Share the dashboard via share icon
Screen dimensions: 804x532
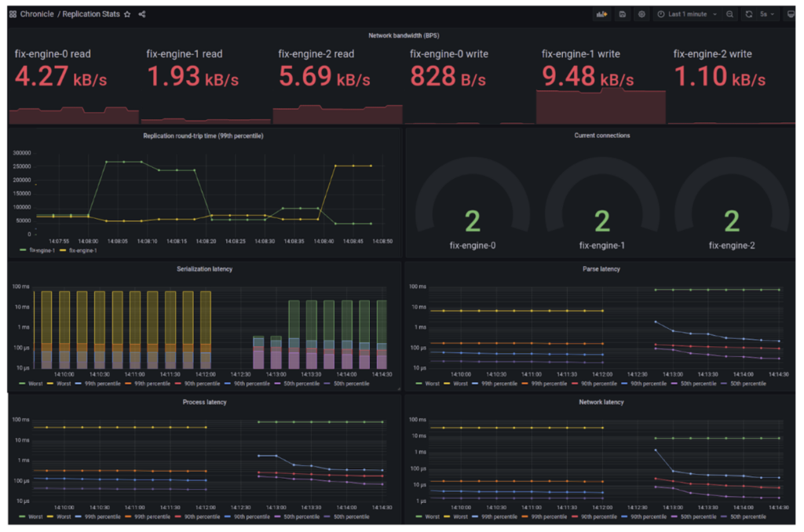[142, 14]
